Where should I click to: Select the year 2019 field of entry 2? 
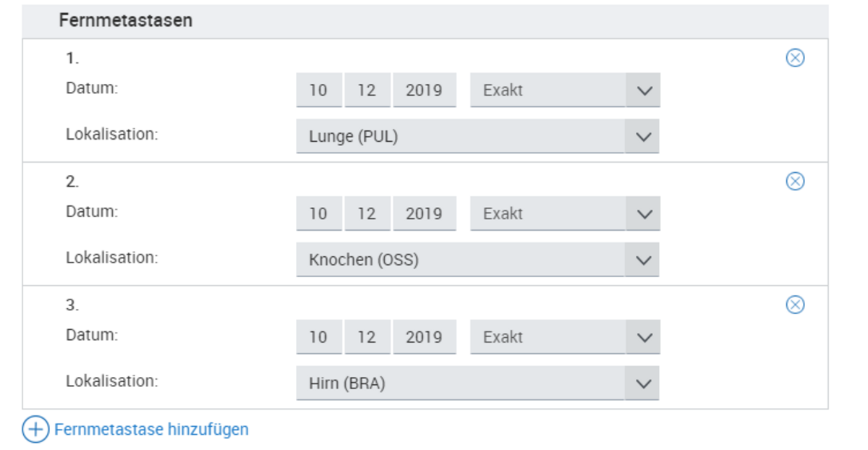tap(425, 213)
